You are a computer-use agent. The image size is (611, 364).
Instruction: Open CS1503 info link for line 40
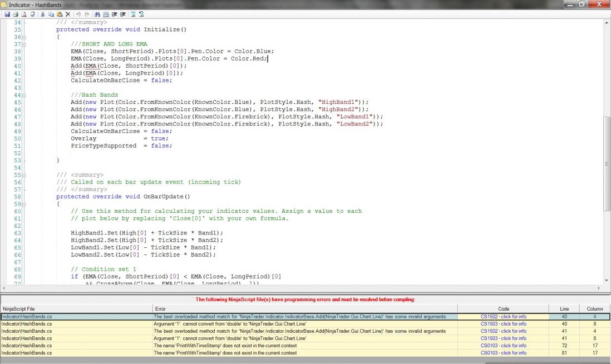click(503, 324)
